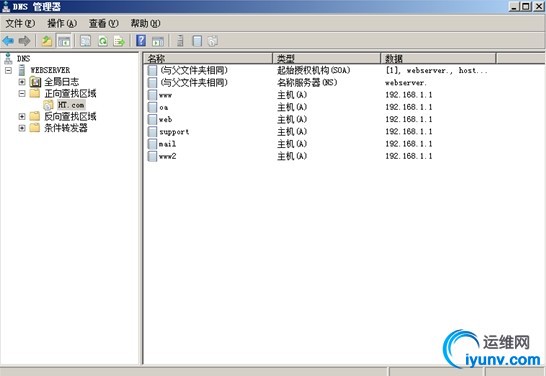The height and width of the screenshot is (376, 546).
Task: Click the record icon beside support
Action: 152,132
